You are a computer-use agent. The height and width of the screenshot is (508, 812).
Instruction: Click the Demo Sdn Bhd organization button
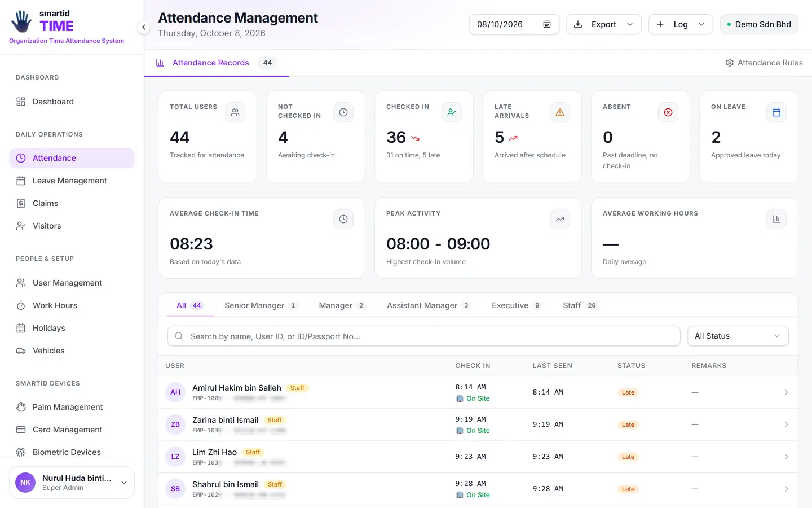pyautogui.click(x=759, y=24)
